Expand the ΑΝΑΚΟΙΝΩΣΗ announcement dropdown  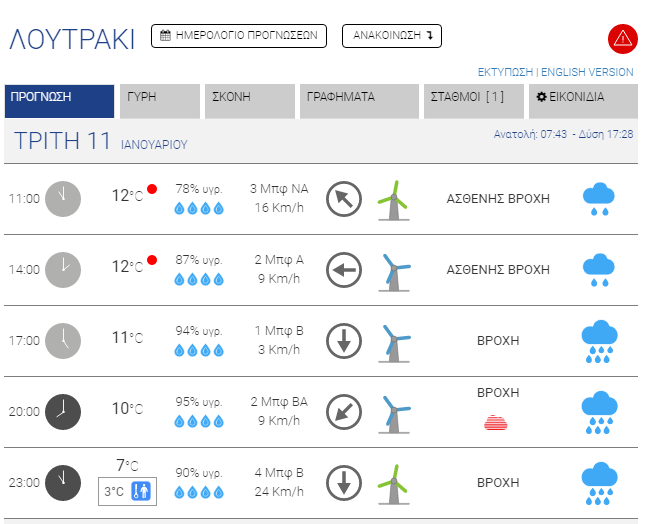tap(391, 36)
